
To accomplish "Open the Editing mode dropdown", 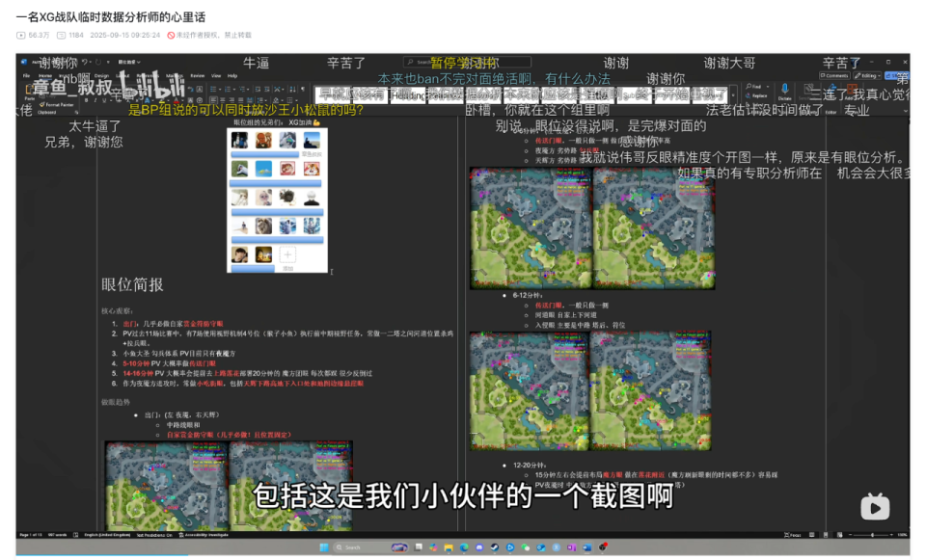I will [x=869, y=75].
